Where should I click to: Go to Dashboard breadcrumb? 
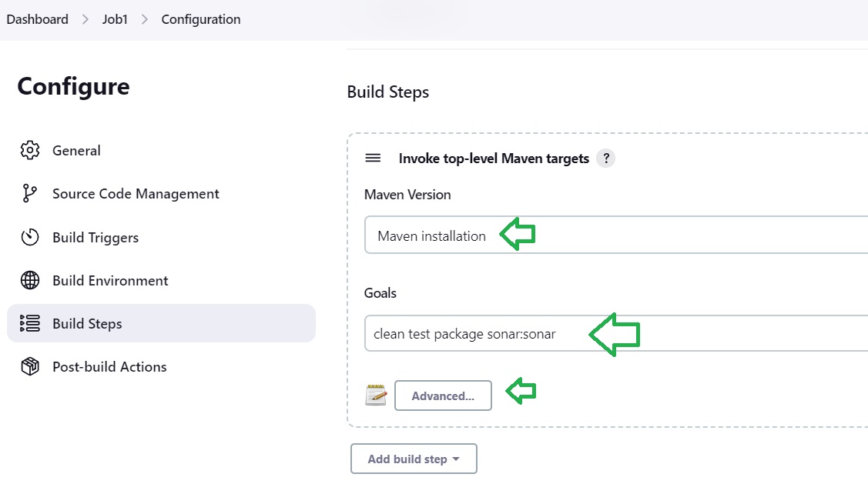click(38, 19)
